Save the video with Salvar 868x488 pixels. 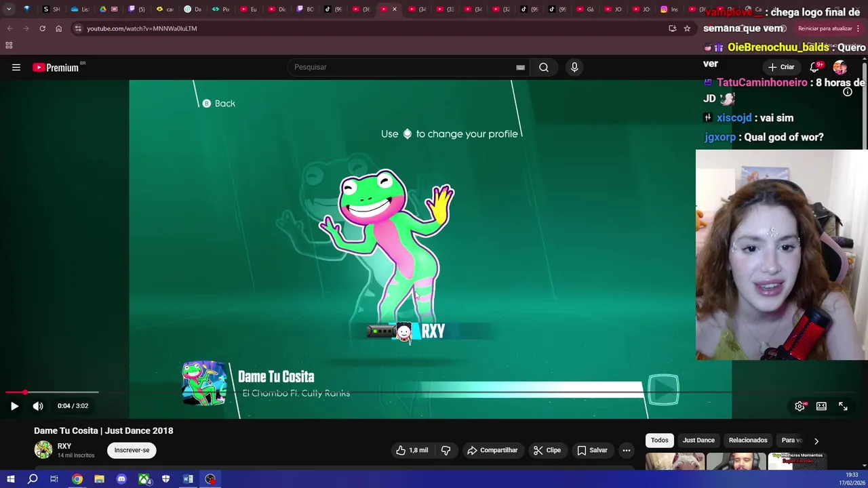592,450
